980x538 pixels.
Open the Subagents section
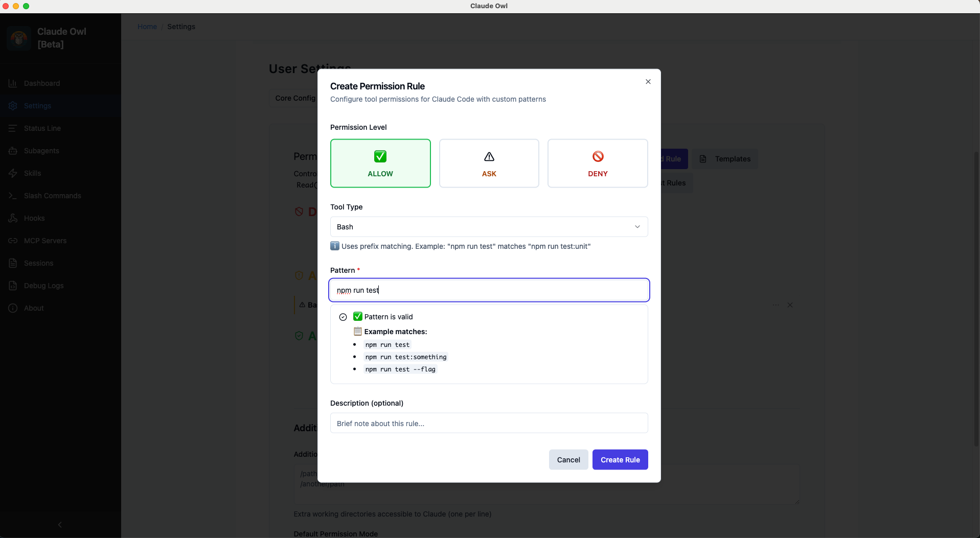click(41, 151)
